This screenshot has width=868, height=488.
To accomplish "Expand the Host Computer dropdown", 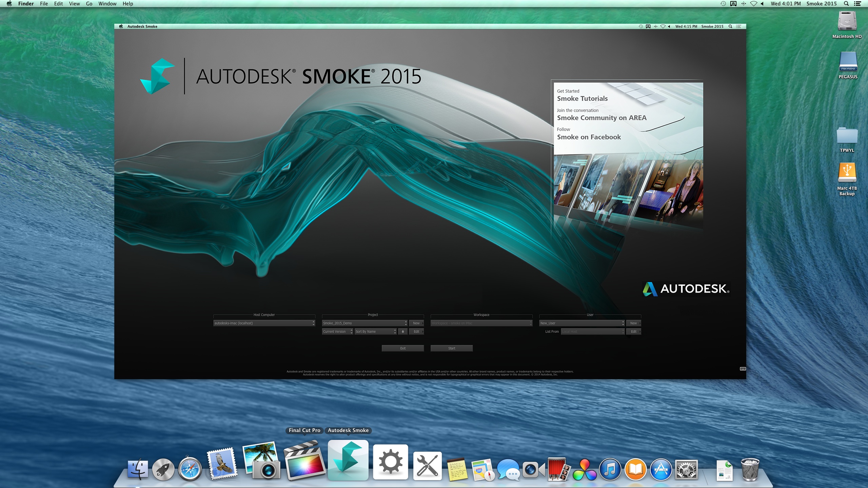I will click(x=314, y=323).
